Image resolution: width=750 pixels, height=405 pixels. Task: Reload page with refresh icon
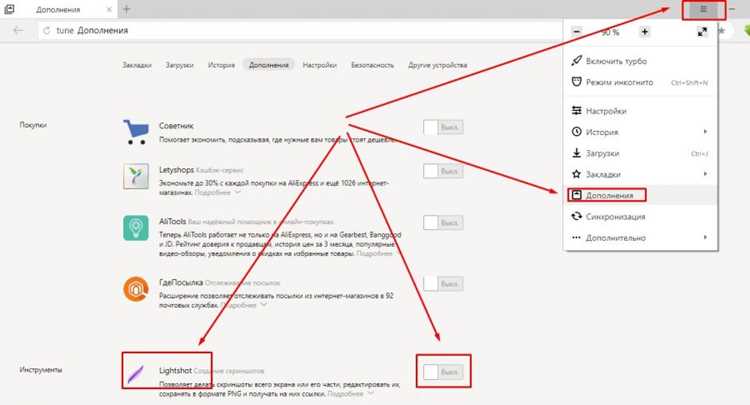46,31
